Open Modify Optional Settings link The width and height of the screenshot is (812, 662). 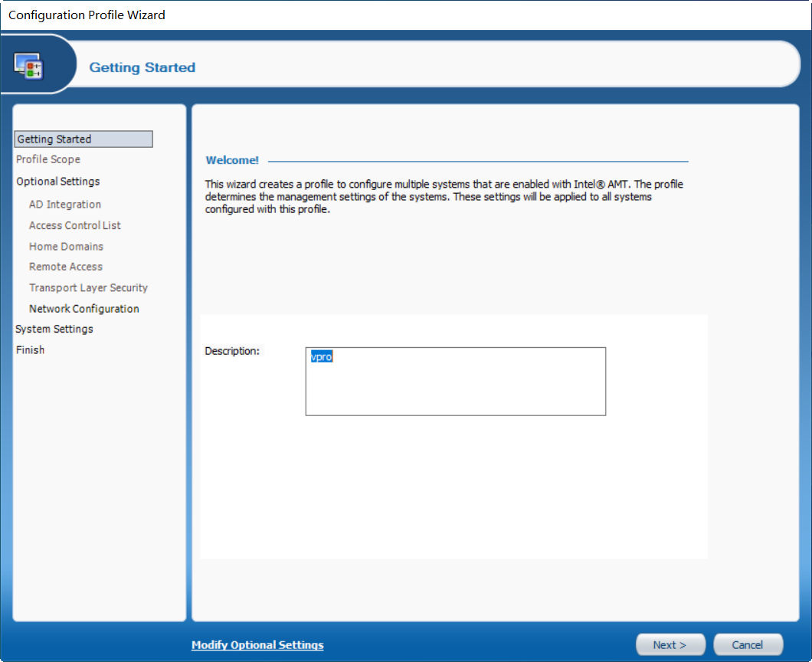tap(257, 645)
